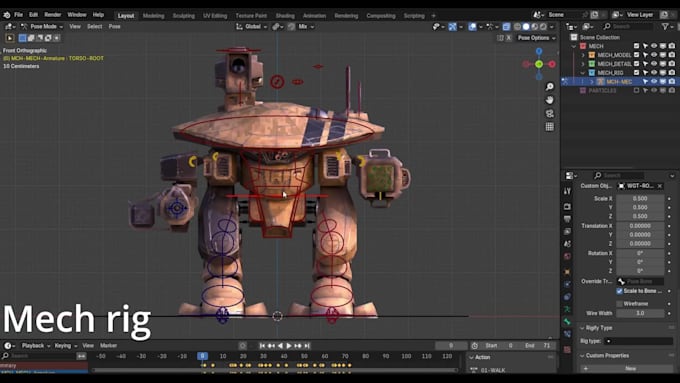
Task: Click New custom property button
Action: coord(626,368)
